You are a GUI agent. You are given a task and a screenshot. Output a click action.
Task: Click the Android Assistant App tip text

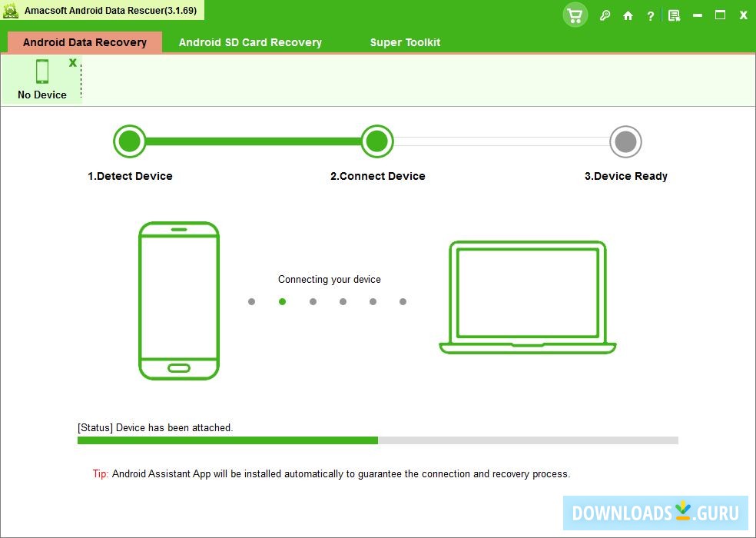point(341,474)
